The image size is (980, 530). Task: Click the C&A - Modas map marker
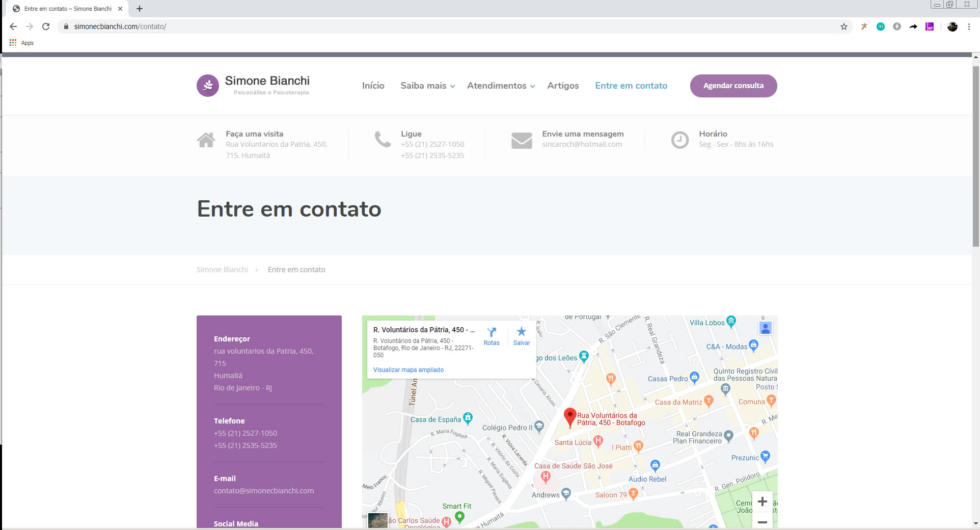click(753, 346)
